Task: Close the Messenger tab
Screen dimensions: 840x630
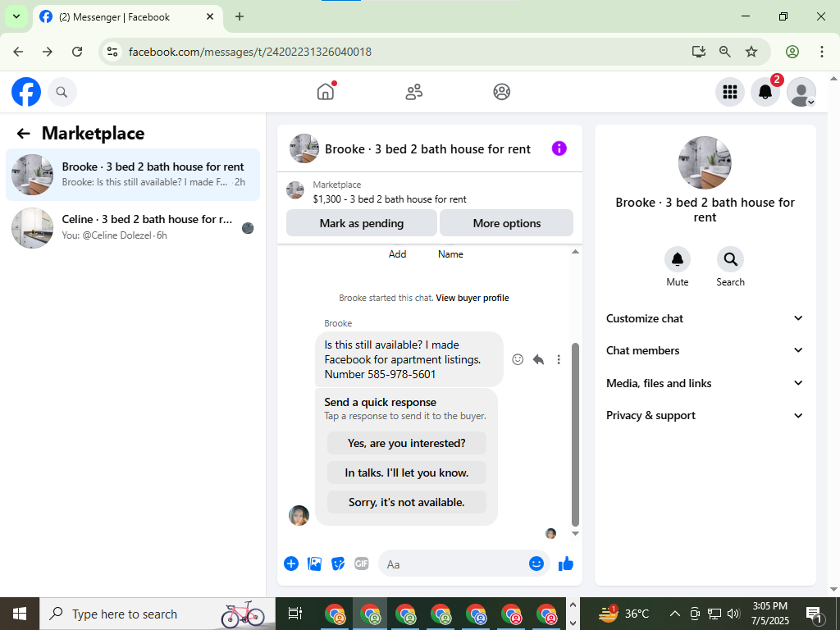Action: [210, 16]
